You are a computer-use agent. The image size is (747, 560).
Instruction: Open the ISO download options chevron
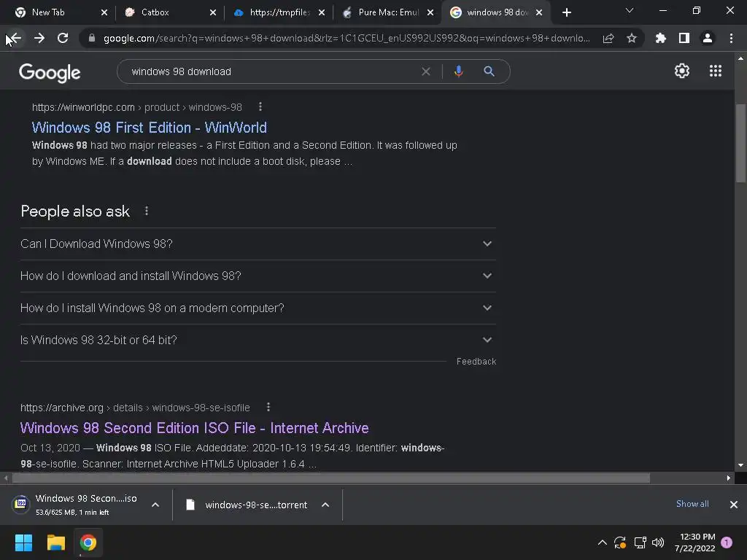coord(155,505)
